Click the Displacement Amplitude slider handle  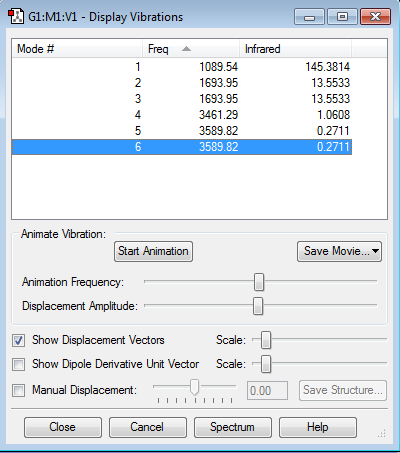click(x=258, y=306)
